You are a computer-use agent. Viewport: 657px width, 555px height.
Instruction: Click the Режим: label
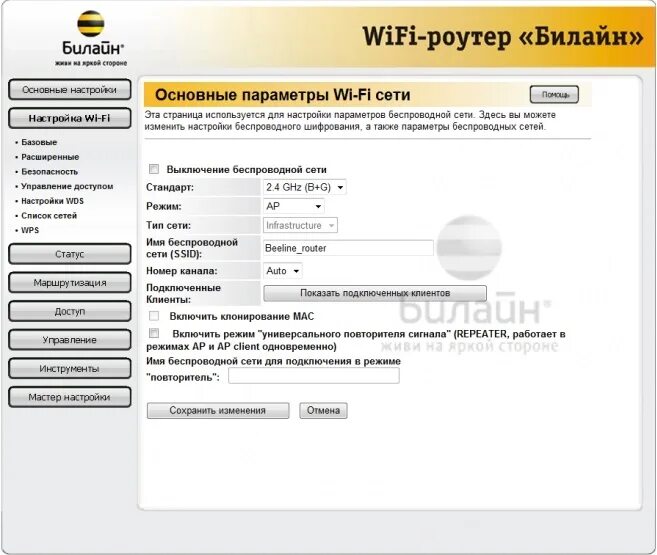[164, 207]
